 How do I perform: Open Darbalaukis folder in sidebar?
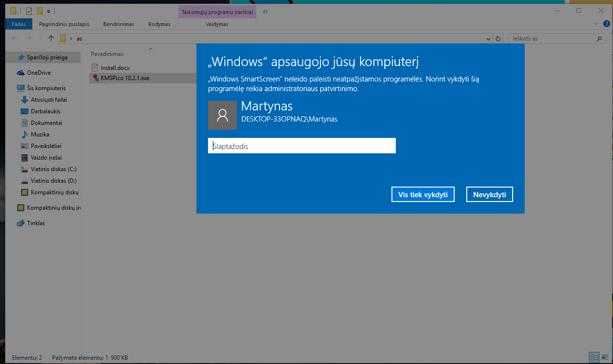pyautogui.click(x=45, y=111)
